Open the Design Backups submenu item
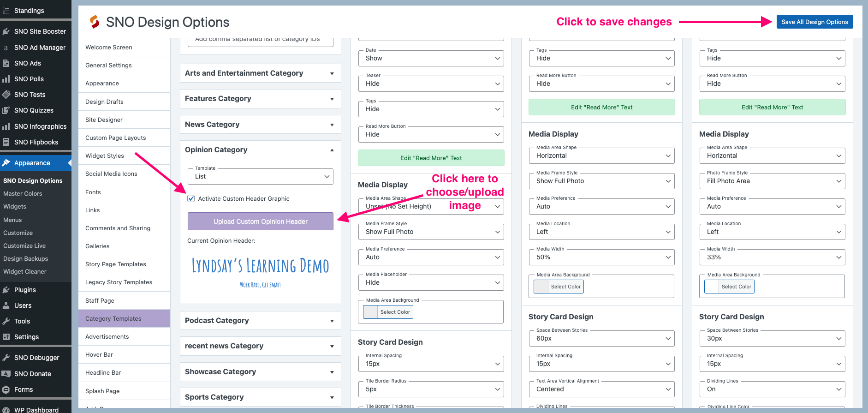This screenshot has width=868, height=413. (x=25, y=258)
